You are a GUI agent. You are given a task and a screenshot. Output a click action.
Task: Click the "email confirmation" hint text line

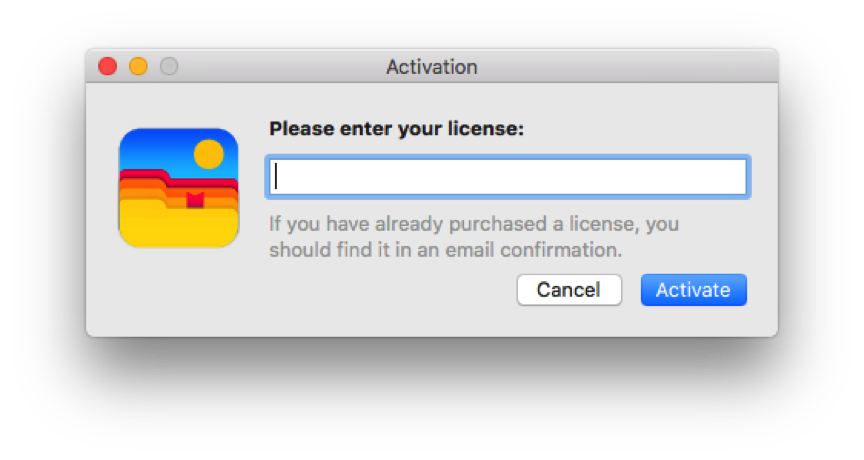445,249
